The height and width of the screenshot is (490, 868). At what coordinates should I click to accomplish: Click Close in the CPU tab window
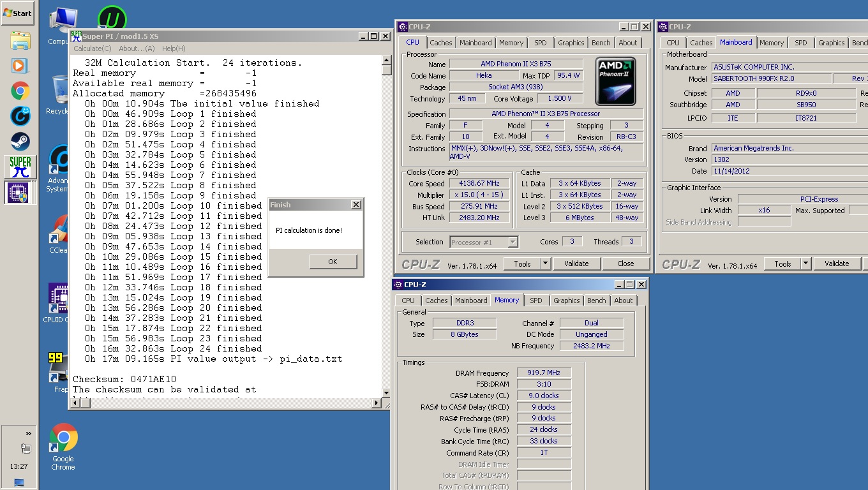(625, 264)
